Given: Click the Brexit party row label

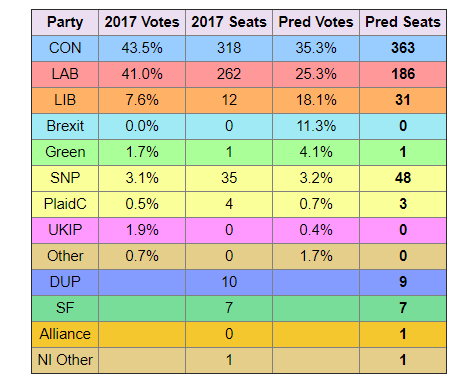Looking at the screenshot, I should coord(65,126).
